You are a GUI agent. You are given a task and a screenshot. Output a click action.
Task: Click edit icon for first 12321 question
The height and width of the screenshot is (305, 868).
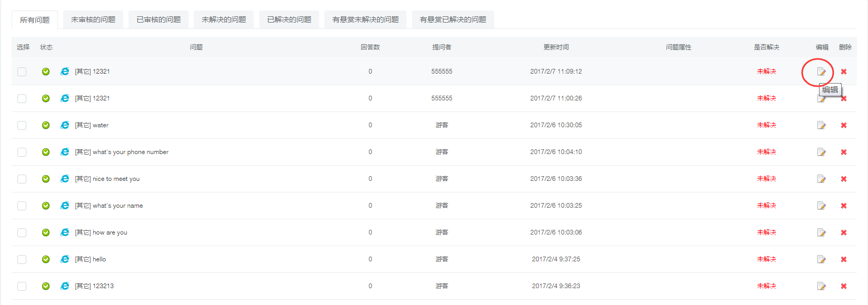(x=821, y=72)
